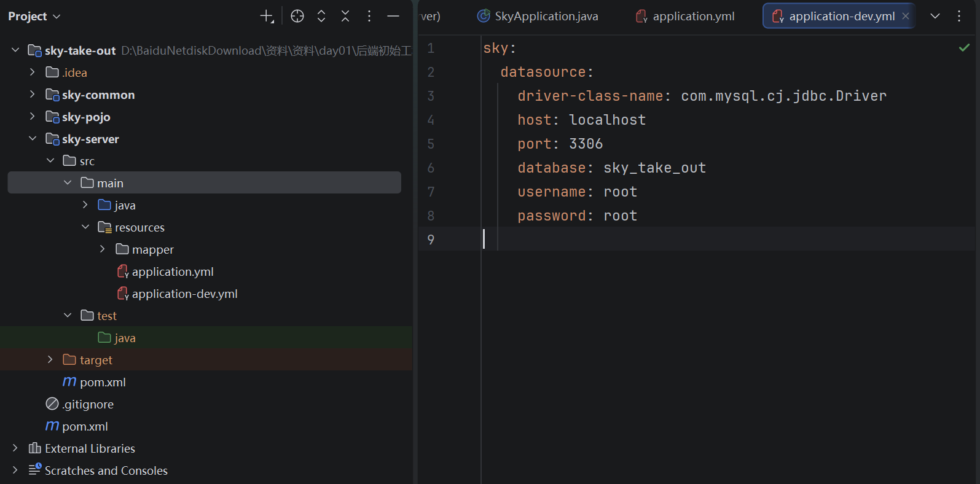The image size is (980, 484).
Task: Click line number 5 in gutter
Action: tap(431, 144)
